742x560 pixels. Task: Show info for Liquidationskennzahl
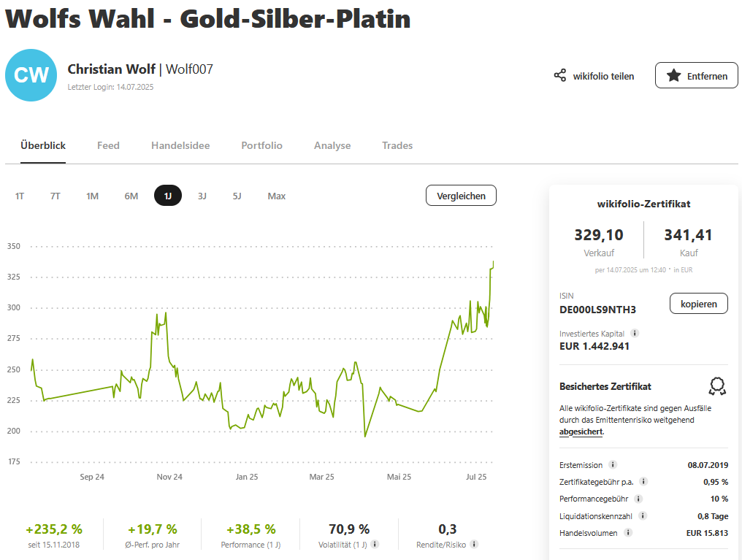coord(643,515)
